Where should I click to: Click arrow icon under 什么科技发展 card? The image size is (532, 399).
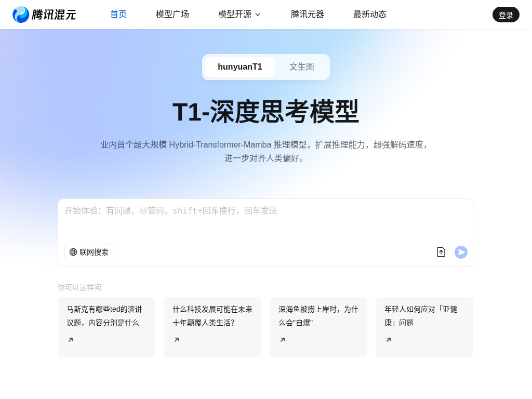(177, 340)
